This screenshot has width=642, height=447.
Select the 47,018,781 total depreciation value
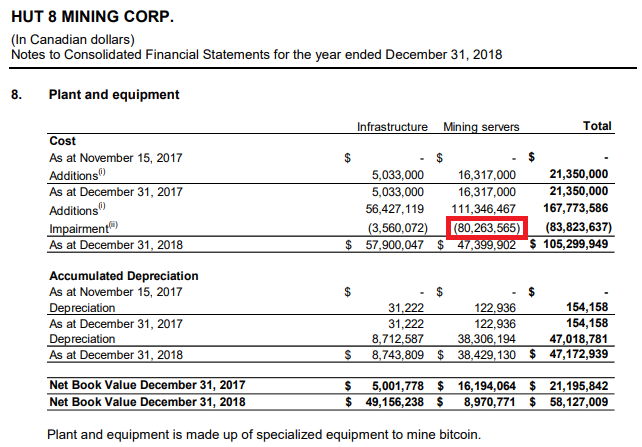click(x=579, y=339)
